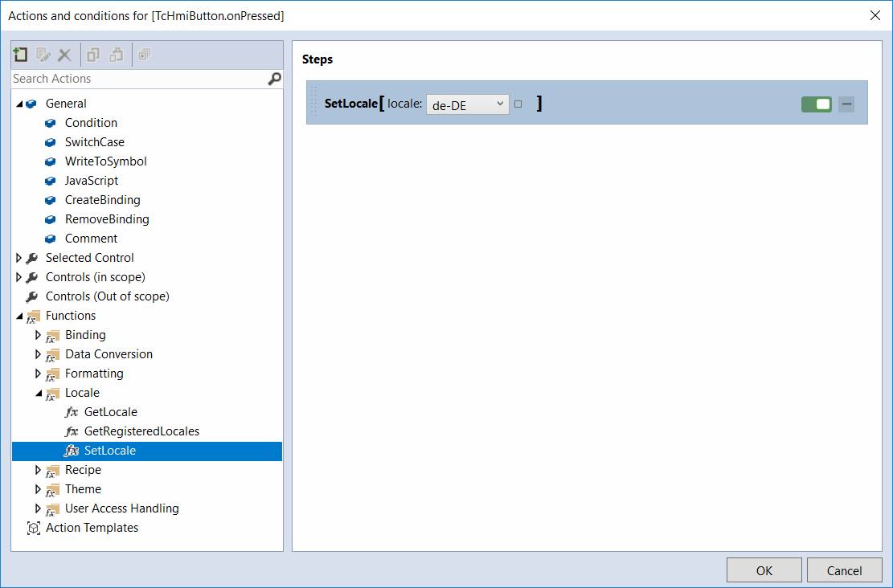Click the Cancel button

(x=844, y=570)
